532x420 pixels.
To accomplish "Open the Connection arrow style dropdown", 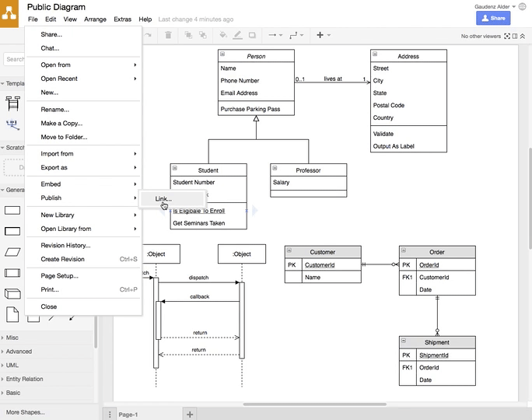I will (275, 35).
